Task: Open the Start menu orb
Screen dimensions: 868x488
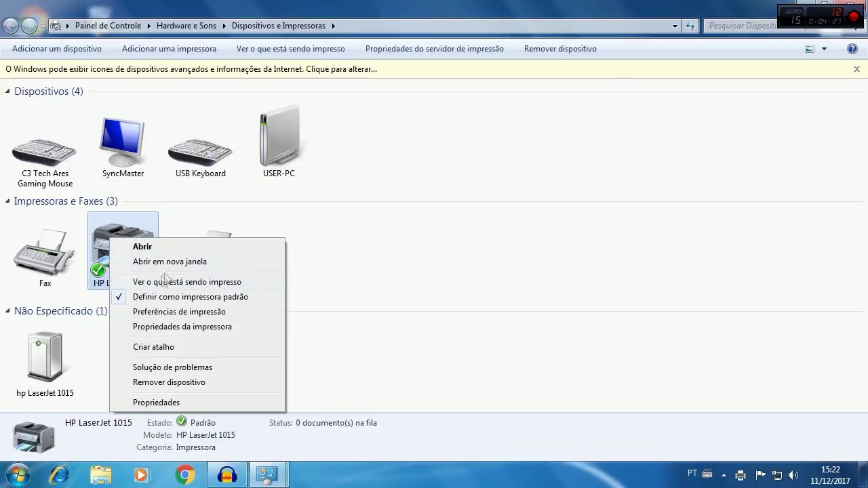Action: [x=19, y=474]
